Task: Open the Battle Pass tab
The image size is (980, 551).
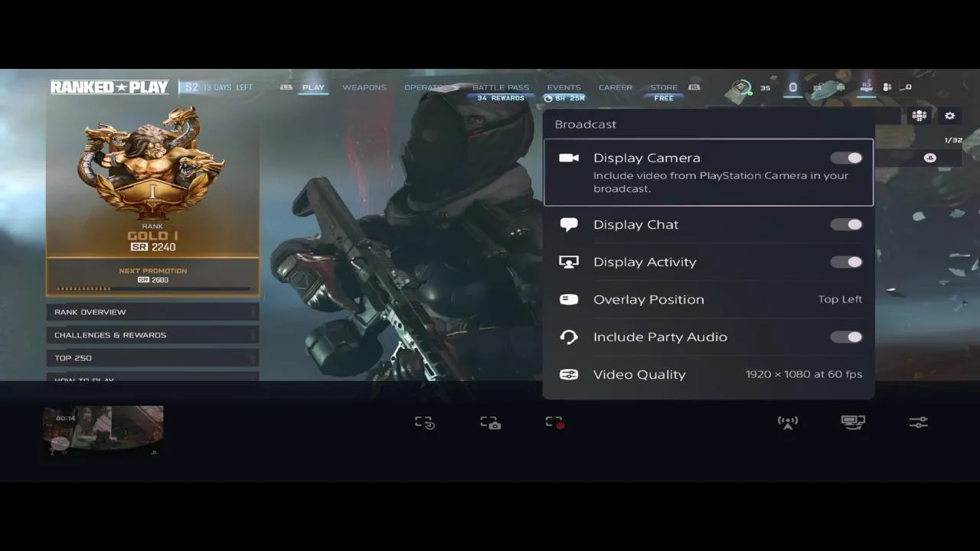Action: (501, 87)
